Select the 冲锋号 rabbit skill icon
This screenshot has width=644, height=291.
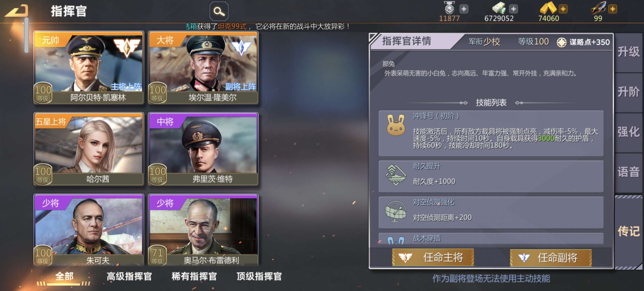coord(396,125)
